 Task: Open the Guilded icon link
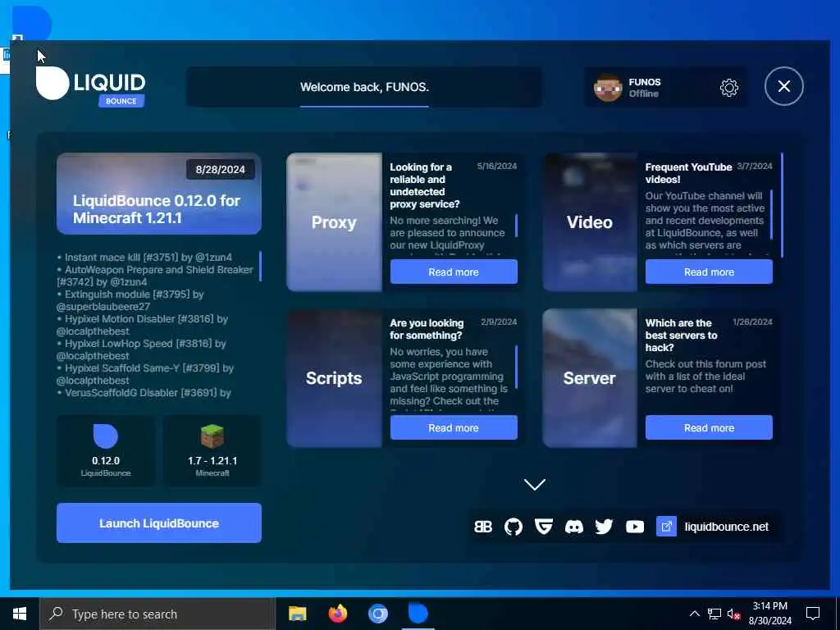544,527
